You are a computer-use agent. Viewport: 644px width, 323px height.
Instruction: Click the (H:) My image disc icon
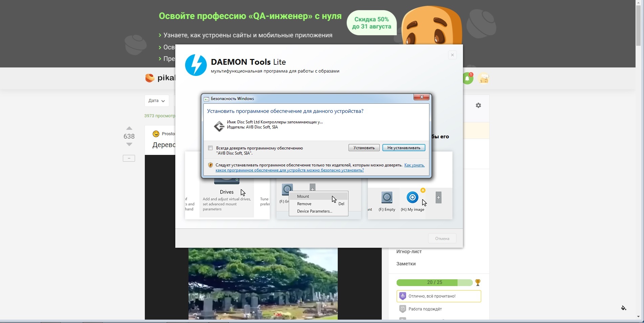pyautogui.click(x=412, y=197)
